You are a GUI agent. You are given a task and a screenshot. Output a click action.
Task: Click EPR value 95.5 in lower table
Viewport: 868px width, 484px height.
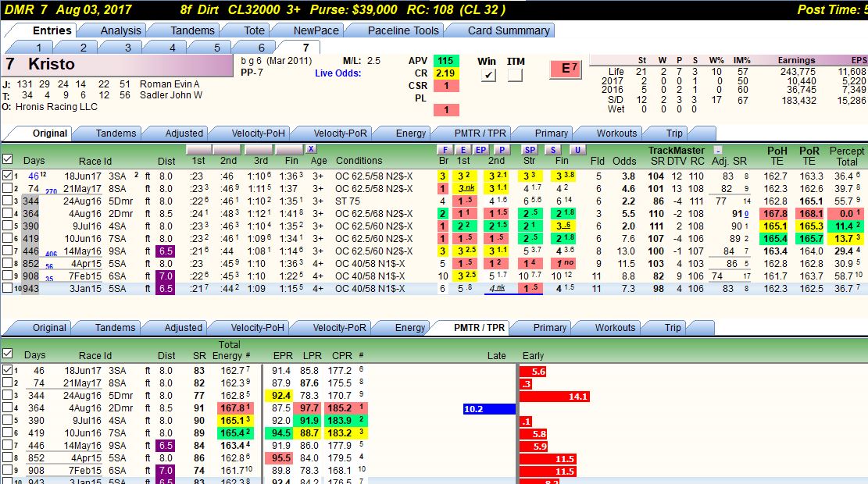280,458
